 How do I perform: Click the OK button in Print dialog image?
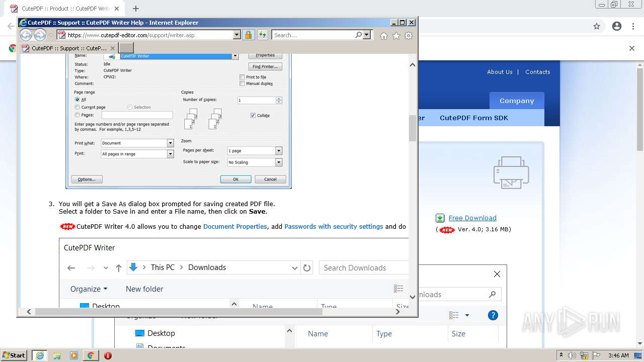(x=235, y=179)
